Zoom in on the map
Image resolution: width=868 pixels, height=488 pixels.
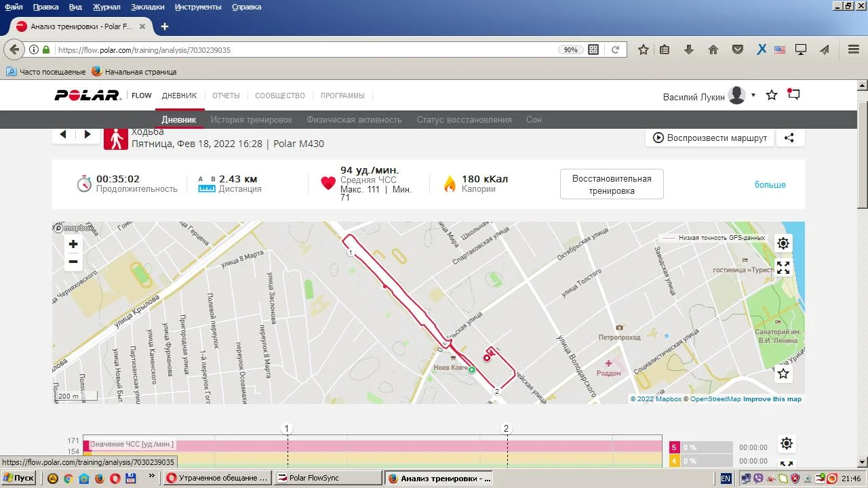pos(73,244)
